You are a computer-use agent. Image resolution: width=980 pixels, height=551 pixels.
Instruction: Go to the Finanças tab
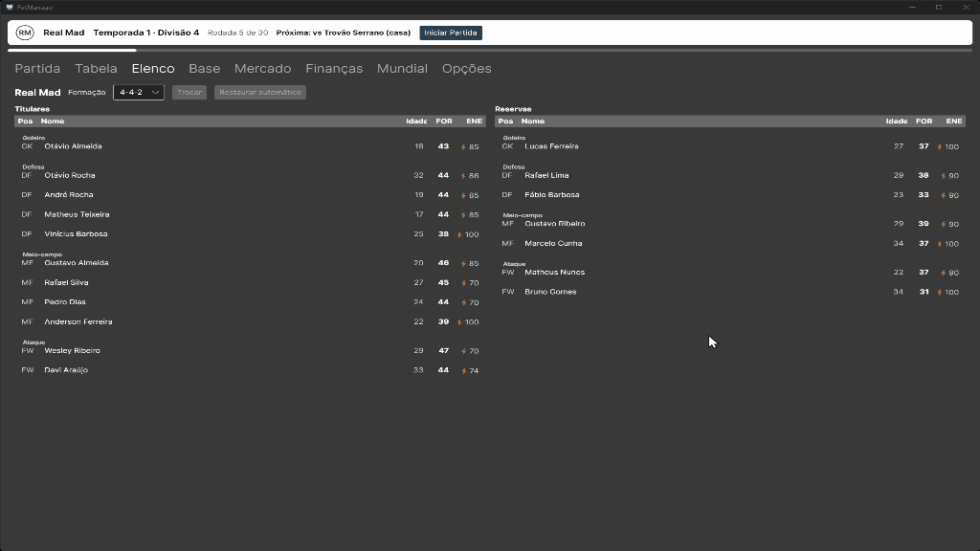(334, 68)
